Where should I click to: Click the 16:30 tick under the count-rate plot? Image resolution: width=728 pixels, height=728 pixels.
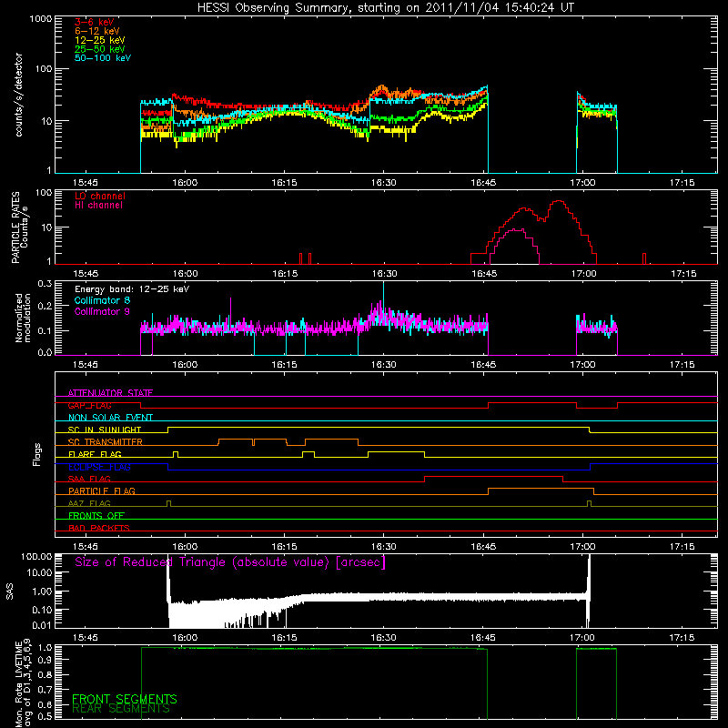tap(383, 183)
